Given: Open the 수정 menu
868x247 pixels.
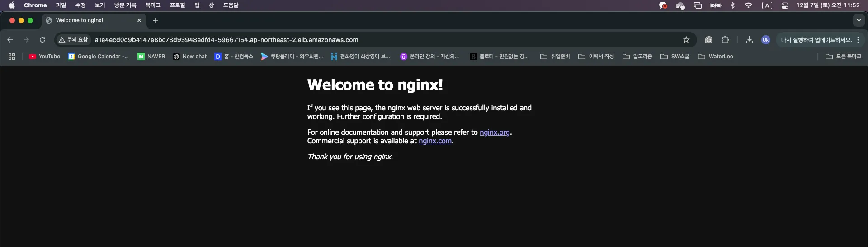Looking at the screenshot, I should (x=80, y=5).
